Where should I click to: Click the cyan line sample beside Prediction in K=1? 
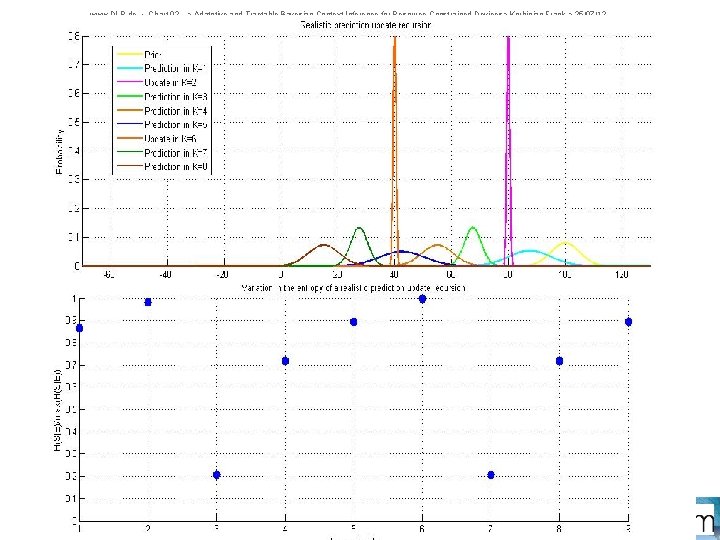129,68
